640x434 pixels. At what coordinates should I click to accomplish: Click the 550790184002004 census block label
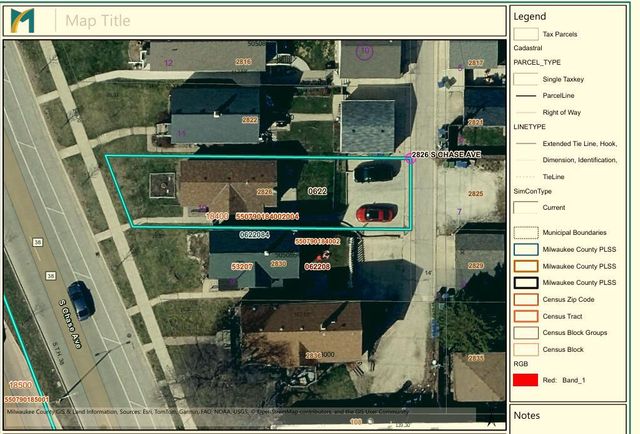tap(267, 216)
